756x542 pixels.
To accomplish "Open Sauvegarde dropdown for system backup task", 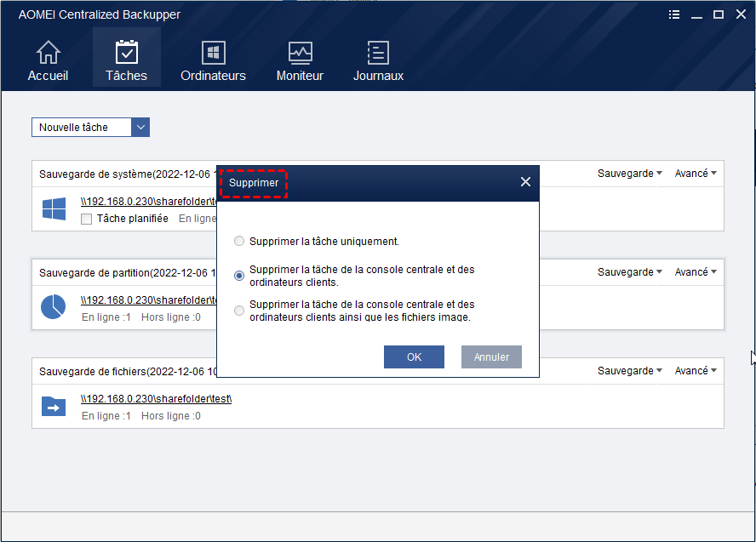I will coord(630,173).
